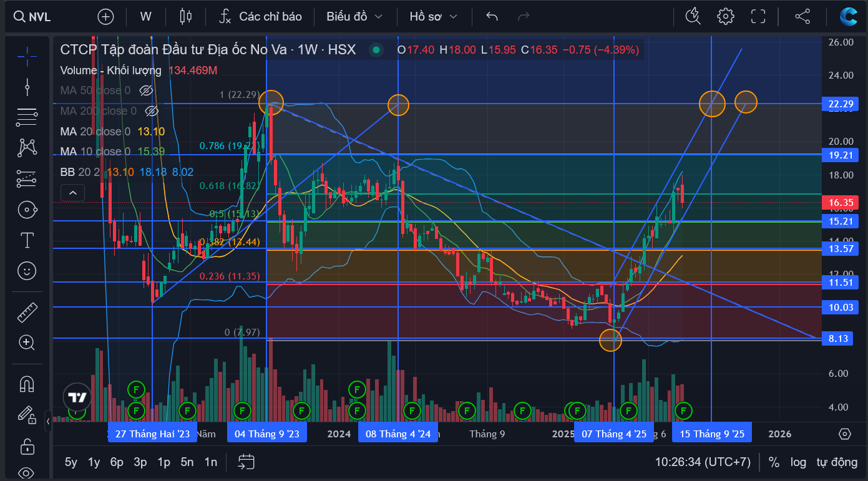Select the ruler measure tool
Image resolution: width=868 pixels, height=481 pixels.
27,311
